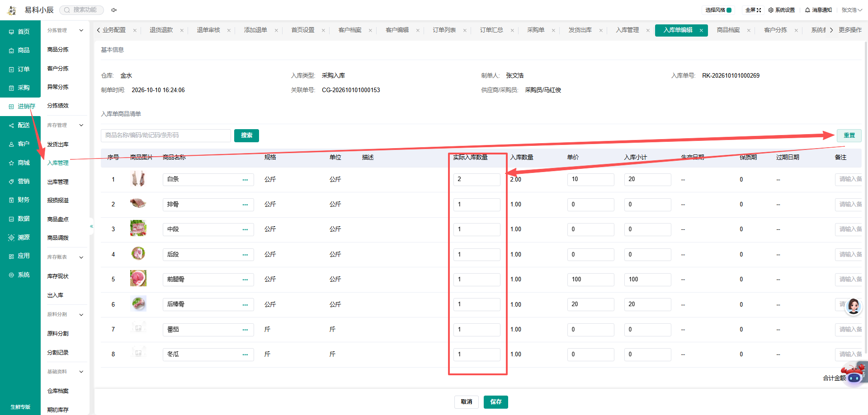The height and width of the screenshot is (415, 868).
Task: Open 财务 module in sidebar
Action: point(20,200)
